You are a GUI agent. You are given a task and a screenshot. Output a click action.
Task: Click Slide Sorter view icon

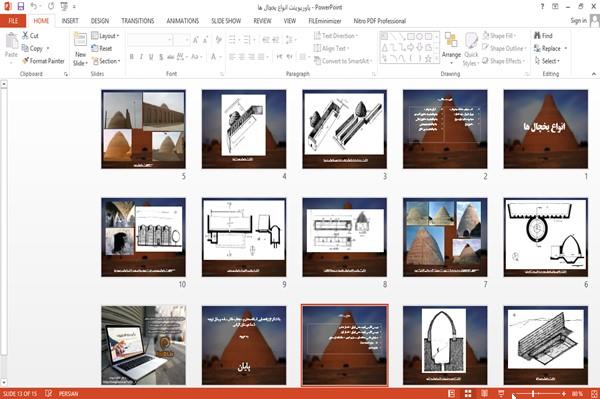468,394
